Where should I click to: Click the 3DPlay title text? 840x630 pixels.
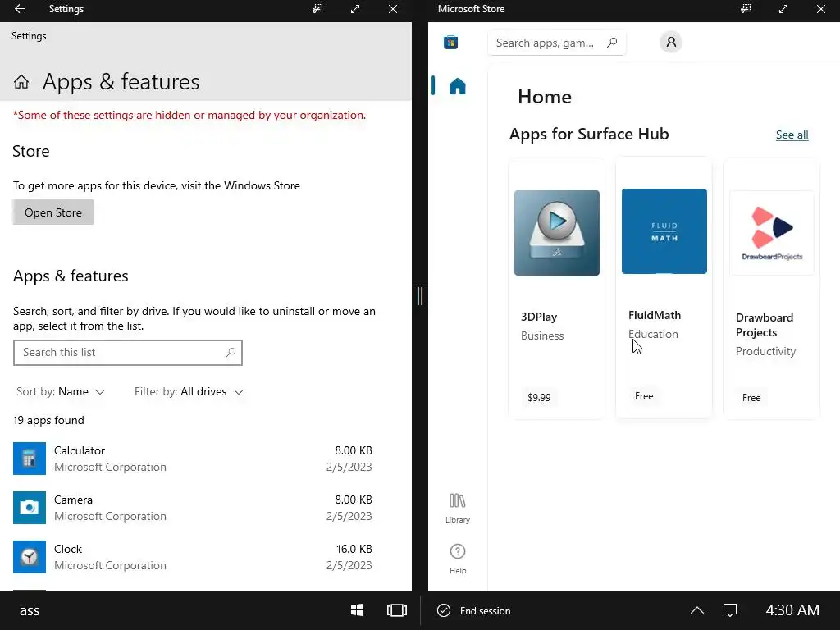539,317
